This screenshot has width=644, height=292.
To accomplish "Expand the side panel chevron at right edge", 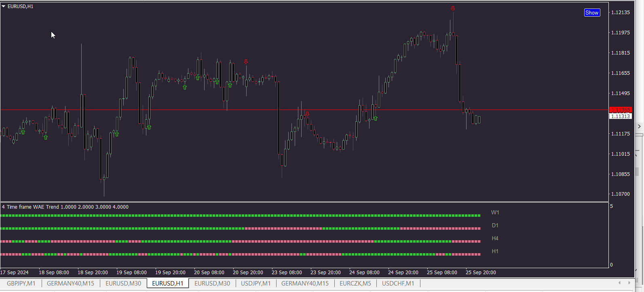I will click(639, 127).
